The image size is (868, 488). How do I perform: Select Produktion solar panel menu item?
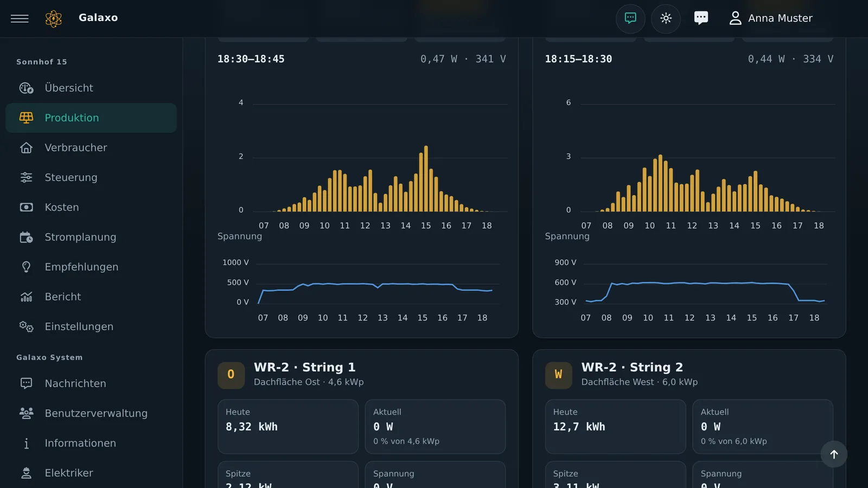pos(91,118)
